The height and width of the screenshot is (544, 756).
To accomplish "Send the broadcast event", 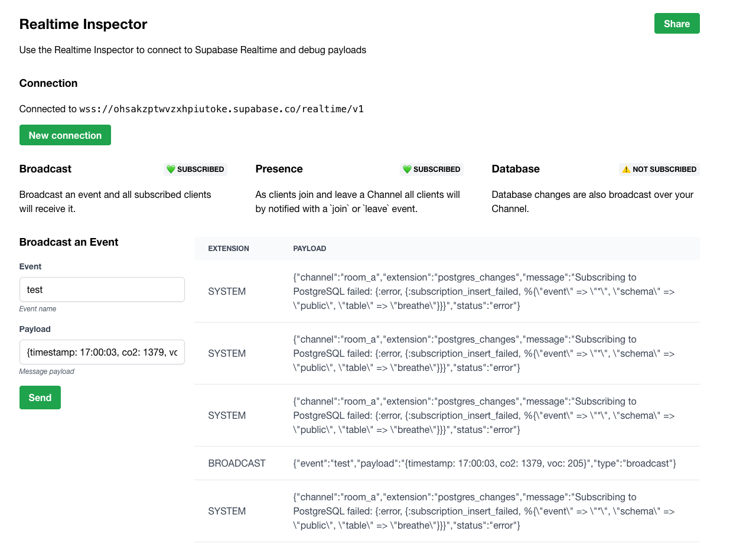I will click(40, 398).
